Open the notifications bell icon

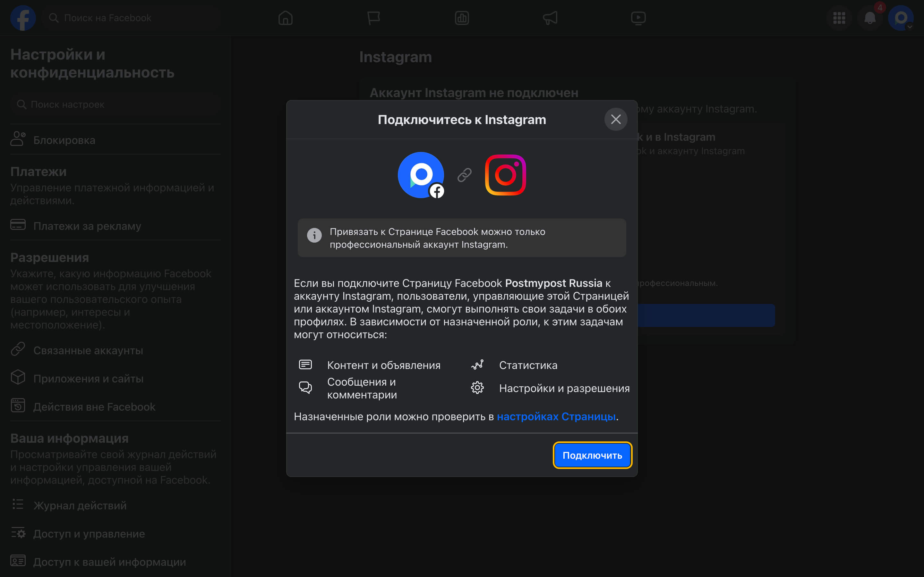pyautogui.click(x=870, y=18)
